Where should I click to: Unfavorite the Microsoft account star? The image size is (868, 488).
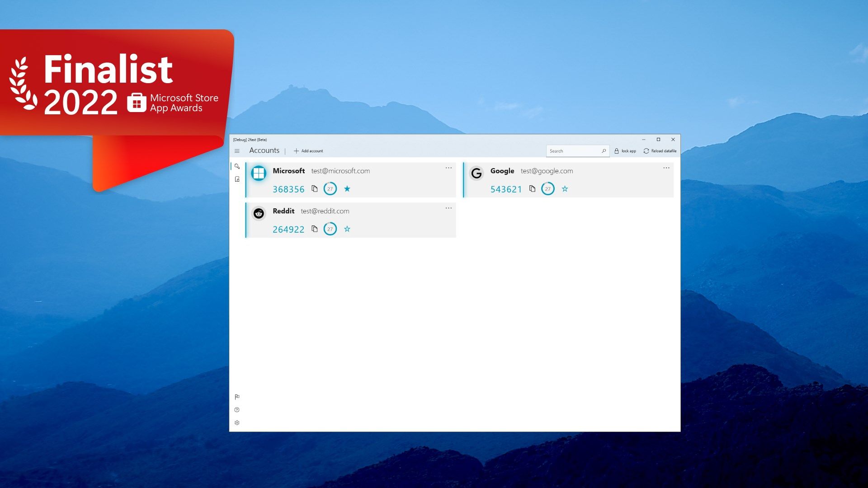347,189
